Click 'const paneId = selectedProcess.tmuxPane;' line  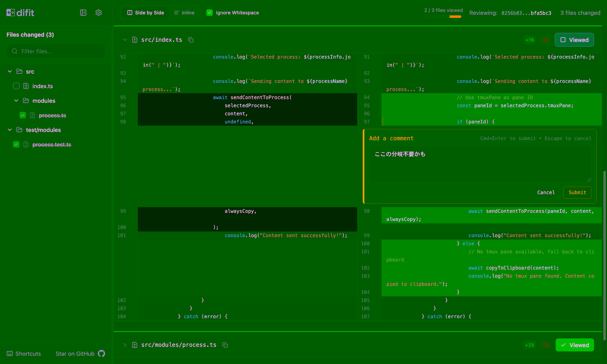[x=515, y=105]
